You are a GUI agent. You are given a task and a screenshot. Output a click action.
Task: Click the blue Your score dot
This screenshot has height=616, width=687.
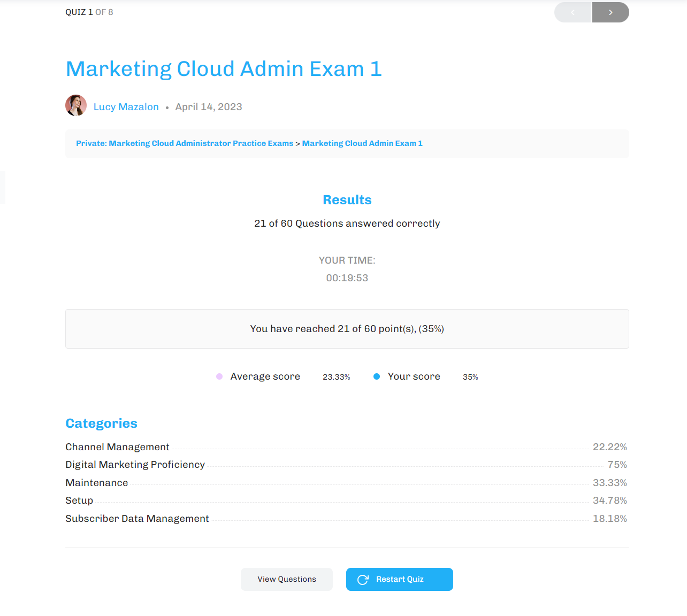point(377,376)
